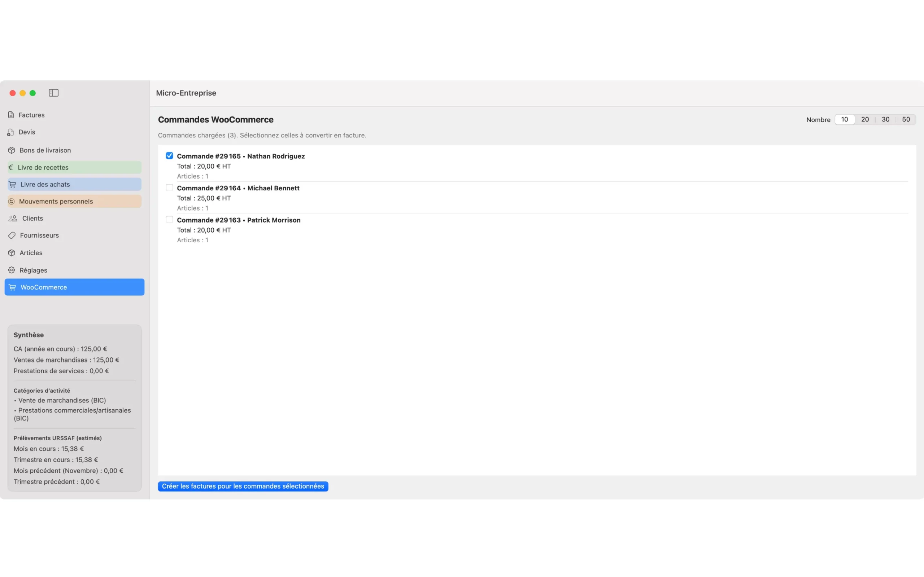
Task: Toggle the sidebar visibility icon
Action: [x=53, y=93]
